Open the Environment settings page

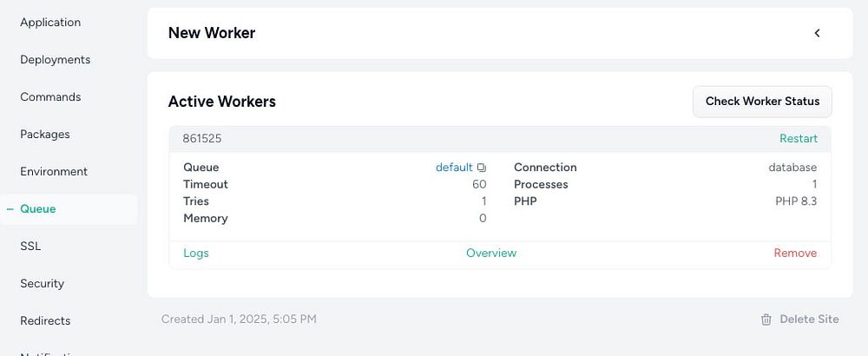click(54, 172)
